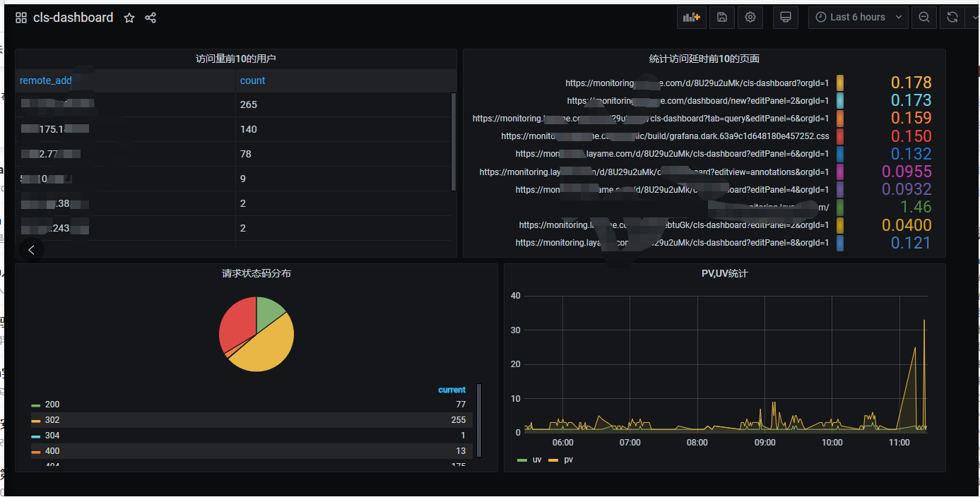Open the 请求状态码分布 panel title menu
This screenshot has width=980, height=497.
point(256,273)
